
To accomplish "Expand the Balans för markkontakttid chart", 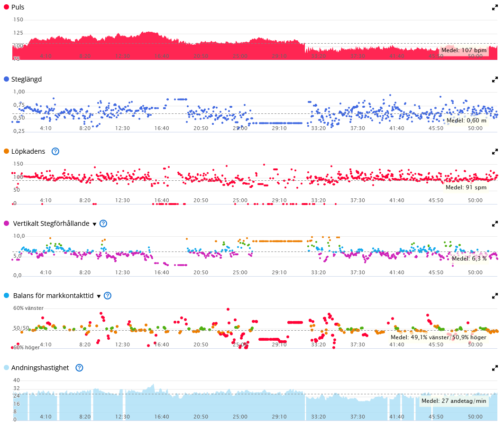I will [x=495, y=296].
